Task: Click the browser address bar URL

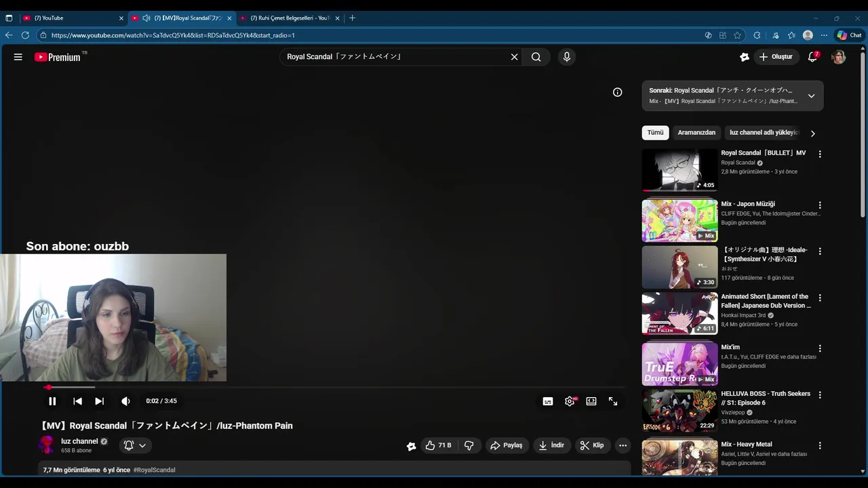Action: tap(173, 35)
